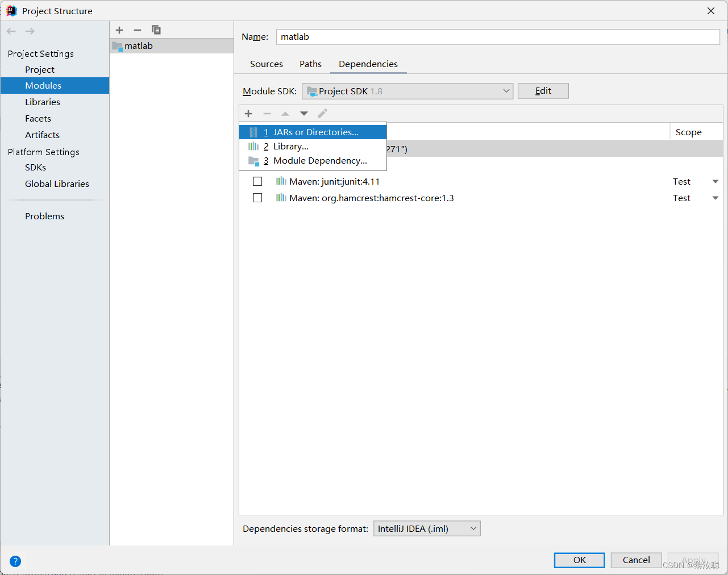Choose Library... menu item
Screen dimensions: 728x575
(x=313, y=147)
